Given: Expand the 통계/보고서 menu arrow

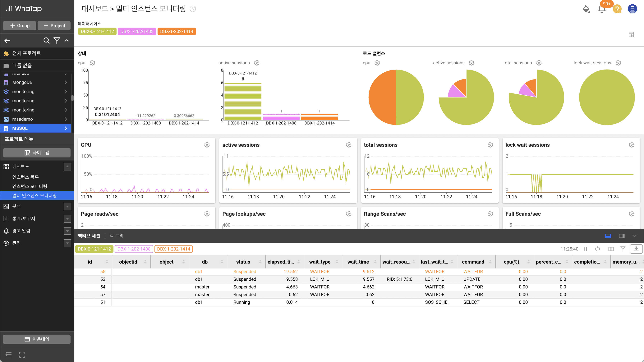Looking at the screenshot, I should pos(67,219).
